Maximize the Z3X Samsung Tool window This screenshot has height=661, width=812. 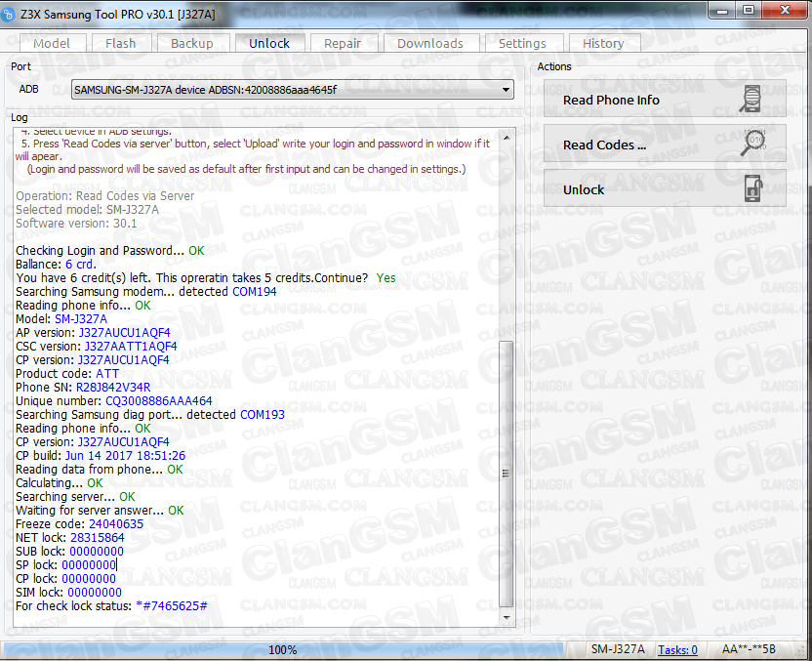click(x=748, y=10)
